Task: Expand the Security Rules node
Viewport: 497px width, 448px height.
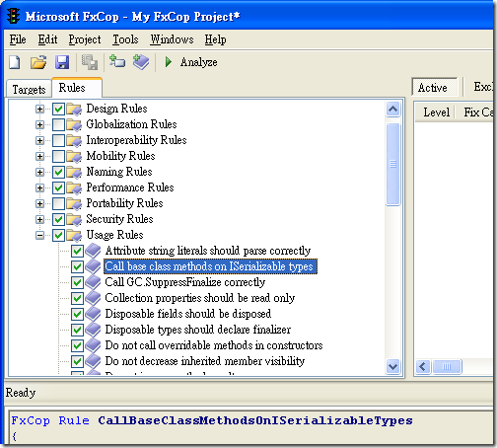Action: click(39, 219)
